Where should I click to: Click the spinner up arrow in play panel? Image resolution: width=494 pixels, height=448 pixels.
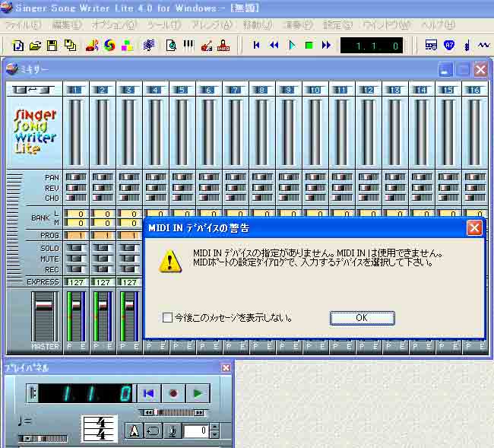point(214,427)
